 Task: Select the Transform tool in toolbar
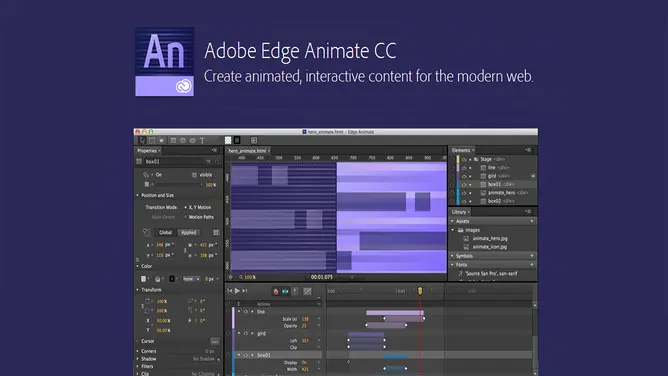coord(152,140)
